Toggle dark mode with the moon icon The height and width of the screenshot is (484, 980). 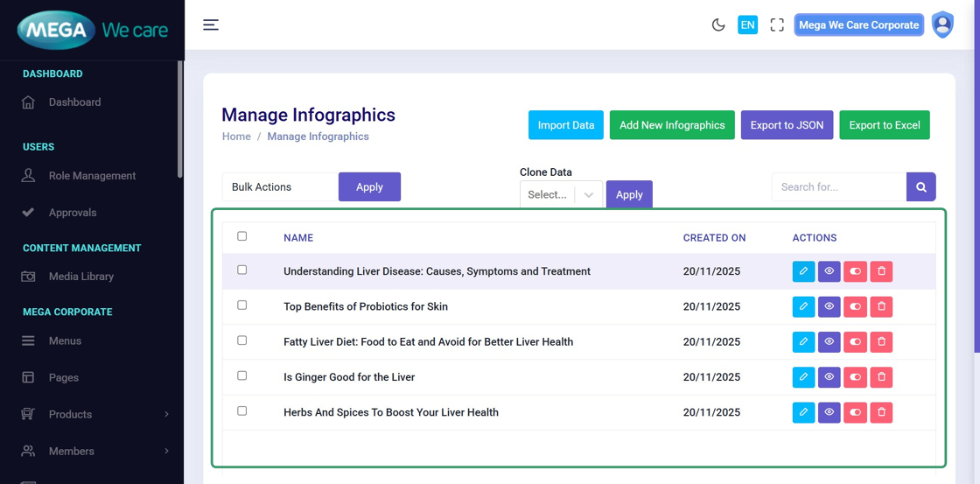[x=718, y=25]
